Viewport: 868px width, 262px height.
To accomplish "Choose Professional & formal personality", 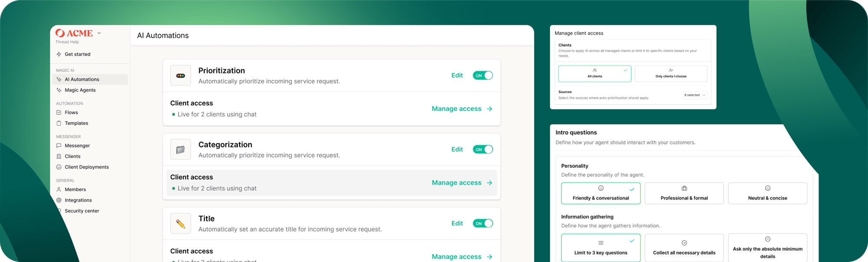I will click(x=684, y=193).
